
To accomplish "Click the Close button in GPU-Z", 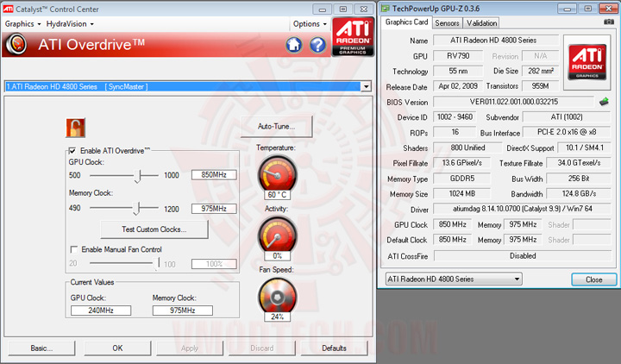I will pyautogui.click(x=593, y=279).
